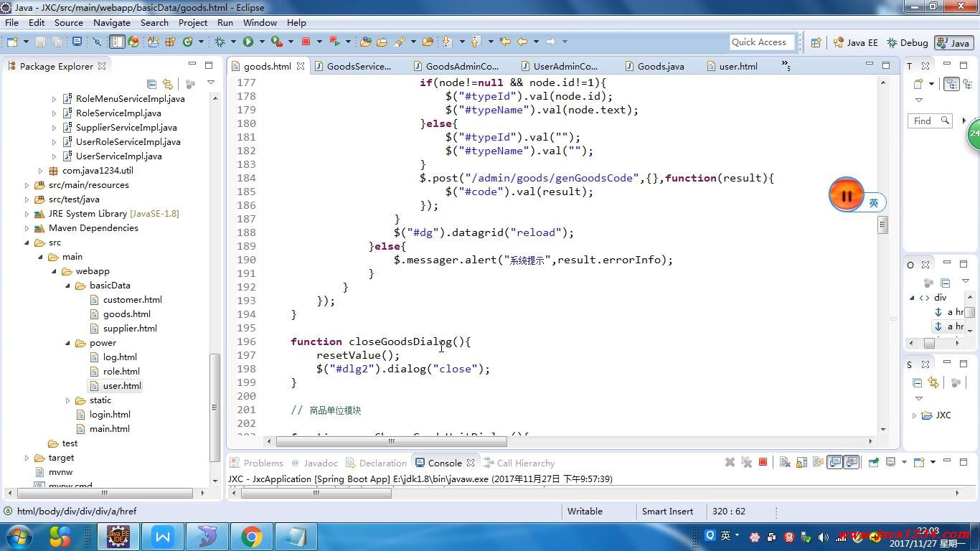The image size is (980, 551).
Task: Switch to the Debug perspective
Action: click(908, 42)
